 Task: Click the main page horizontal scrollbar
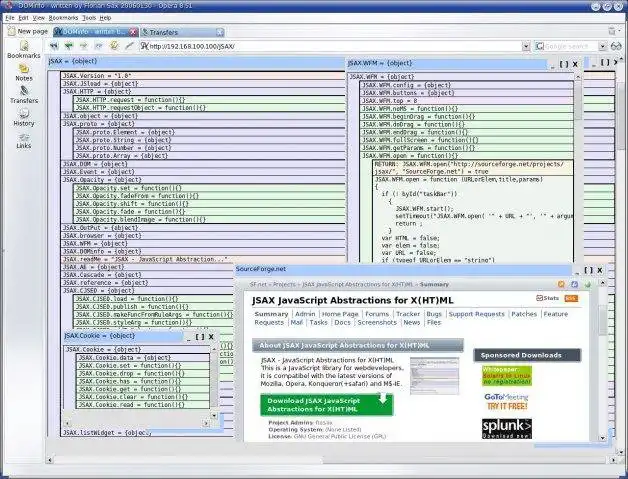(x=331, y=460)
